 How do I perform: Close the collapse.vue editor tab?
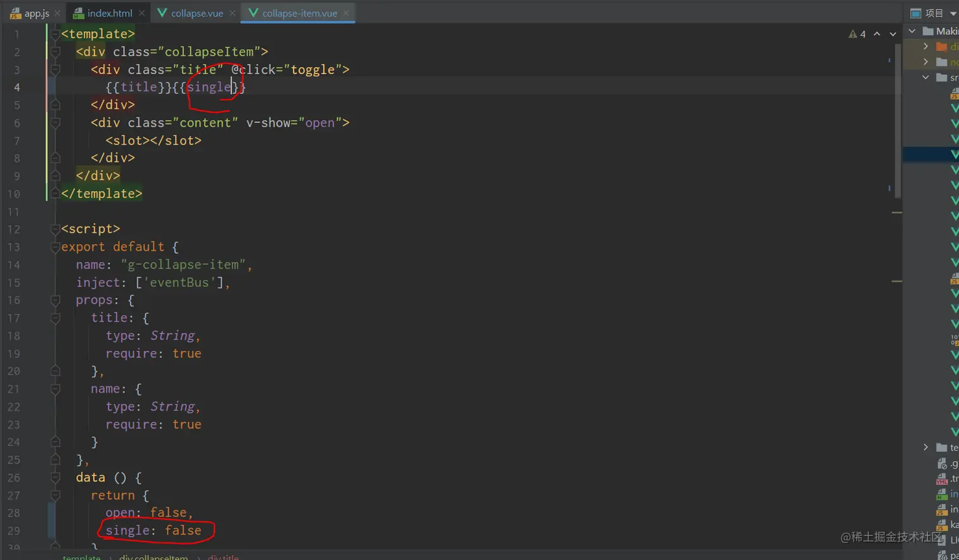[x=233, y=13]
